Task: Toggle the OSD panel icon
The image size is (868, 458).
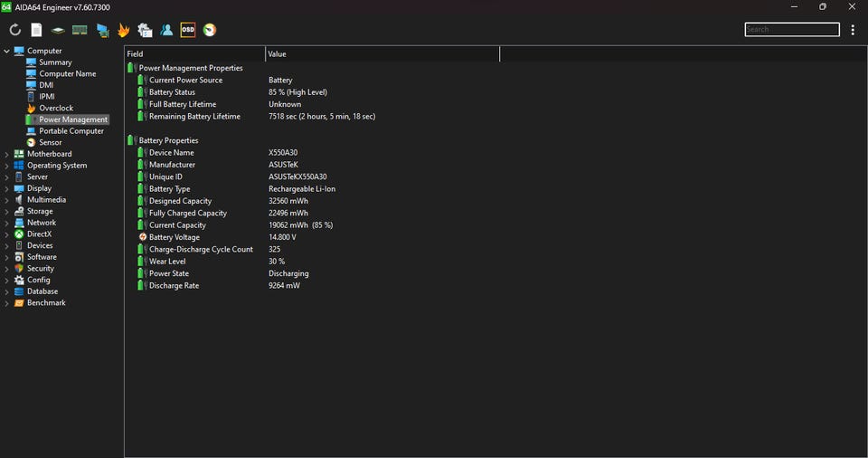Action: tap(188, 30)
